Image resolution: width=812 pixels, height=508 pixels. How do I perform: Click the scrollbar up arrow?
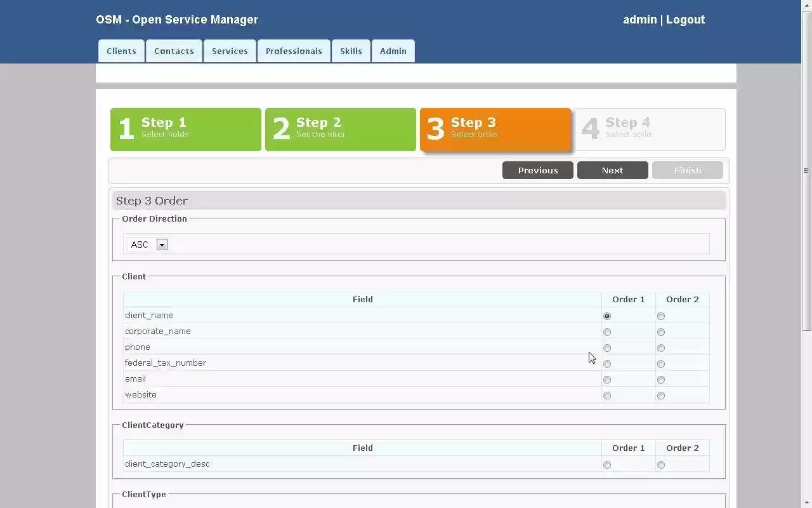(806, 5)
